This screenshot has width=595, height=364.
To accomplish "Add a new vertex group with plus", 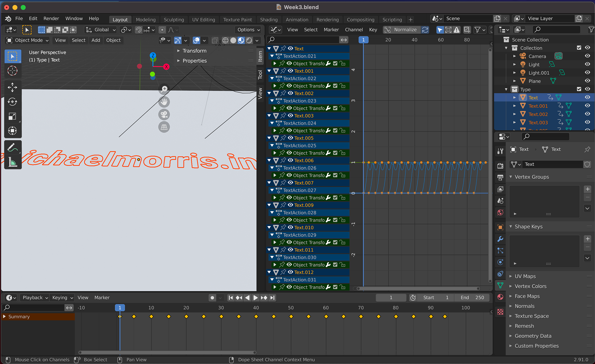I will (x=587, y=189).
